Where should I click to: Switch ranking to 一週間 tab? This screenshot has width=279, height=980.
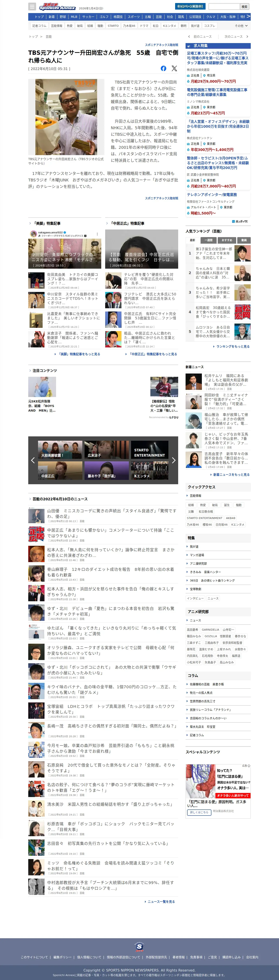pos(209,240)
